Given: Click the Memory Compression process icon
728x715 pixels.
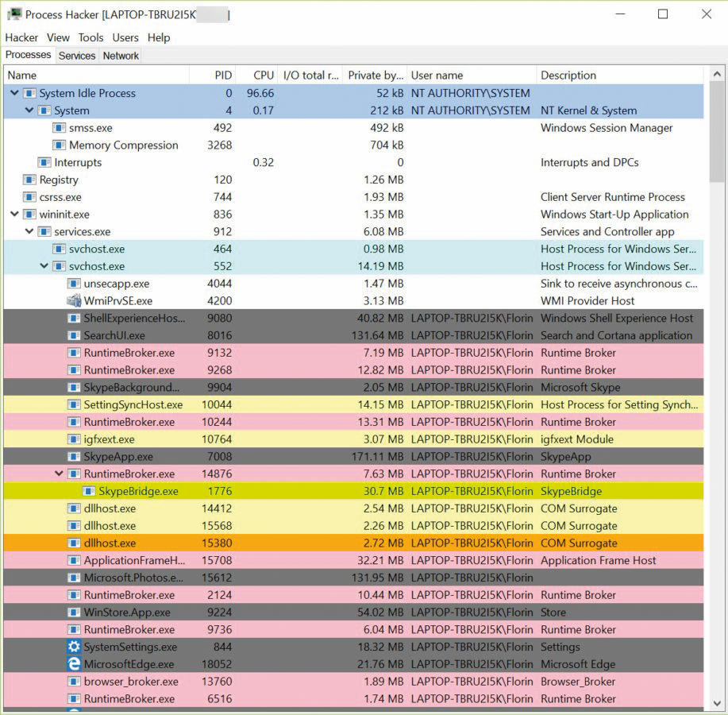Looking at the screenshot, I should [59, 145].
